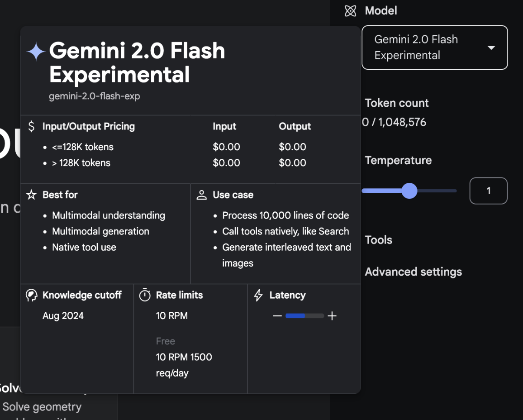Click the Solve geometry prompt card
Viewport: 523px width, 420px height.
pyautogui.click(x=42, y=407)
